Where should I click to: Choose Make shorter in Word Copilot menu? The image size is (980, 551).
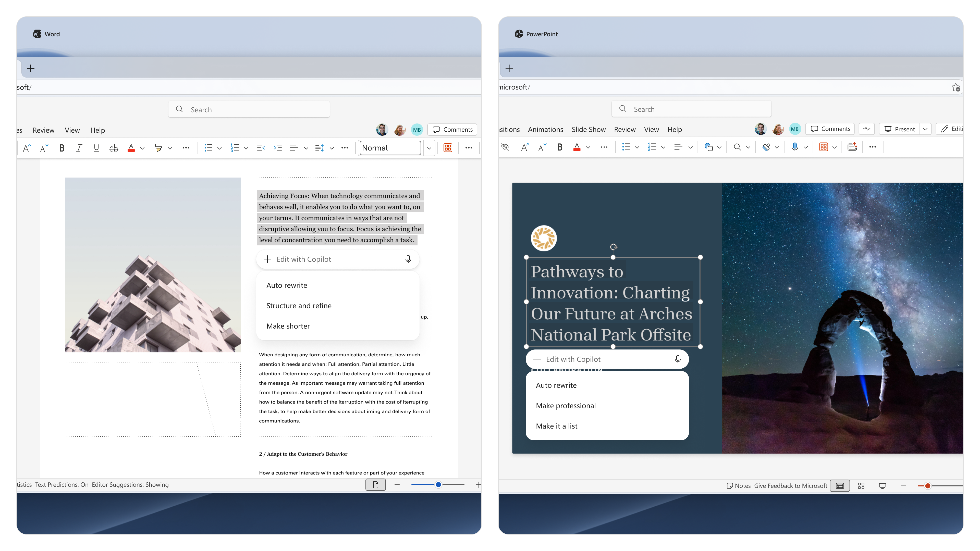point(338,326)
